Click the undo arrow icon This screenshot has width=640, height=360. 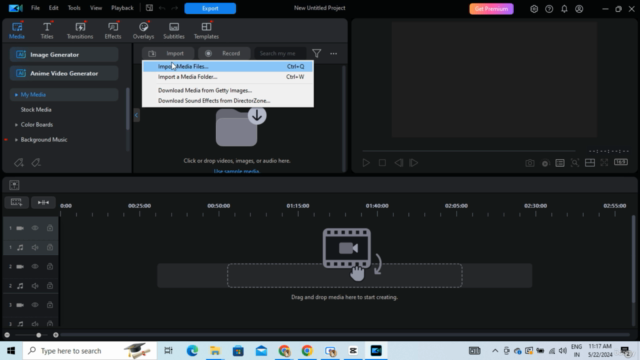162,8
